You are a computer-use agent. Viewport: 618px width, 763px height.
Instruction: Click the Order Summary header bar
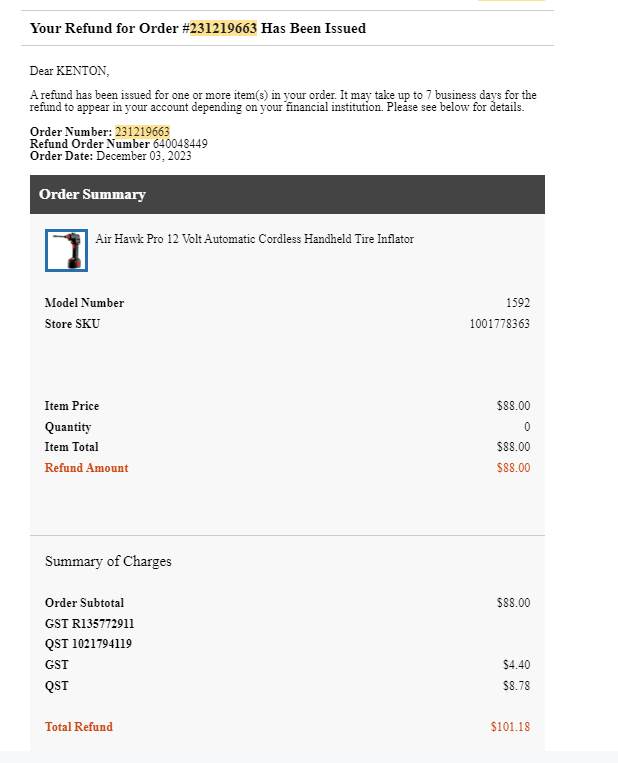point(287,194)
